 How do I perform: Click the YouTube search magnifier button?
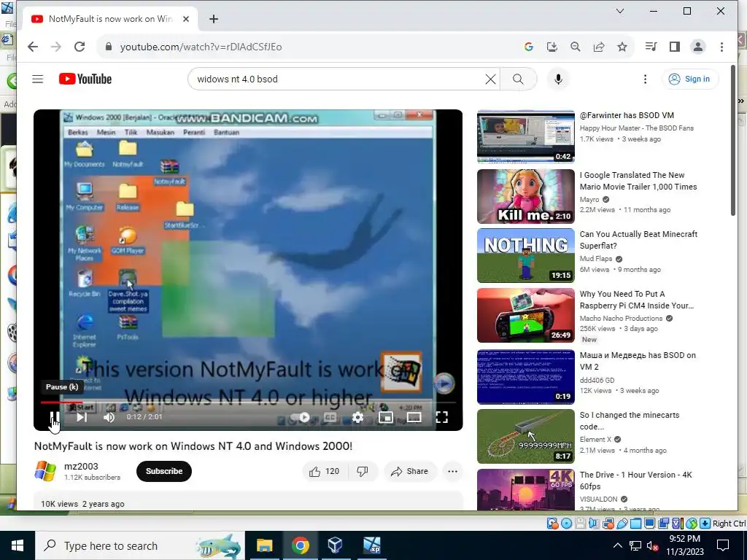point(519,79)
